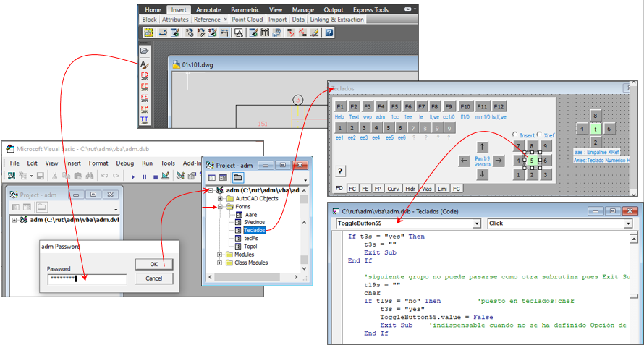Click OK in the adm Password dialog
Viewport: 644px width, 345px height.
[x=154, y=264]
